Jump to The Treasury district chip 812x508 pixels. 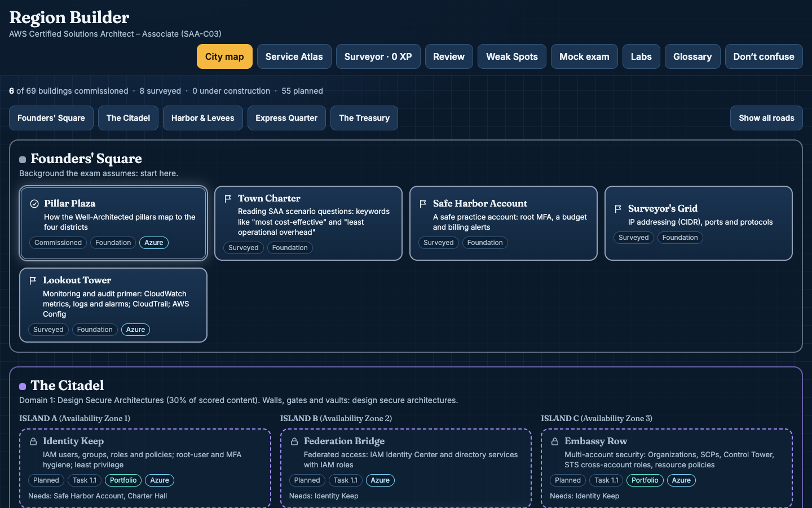pos(364,118)
